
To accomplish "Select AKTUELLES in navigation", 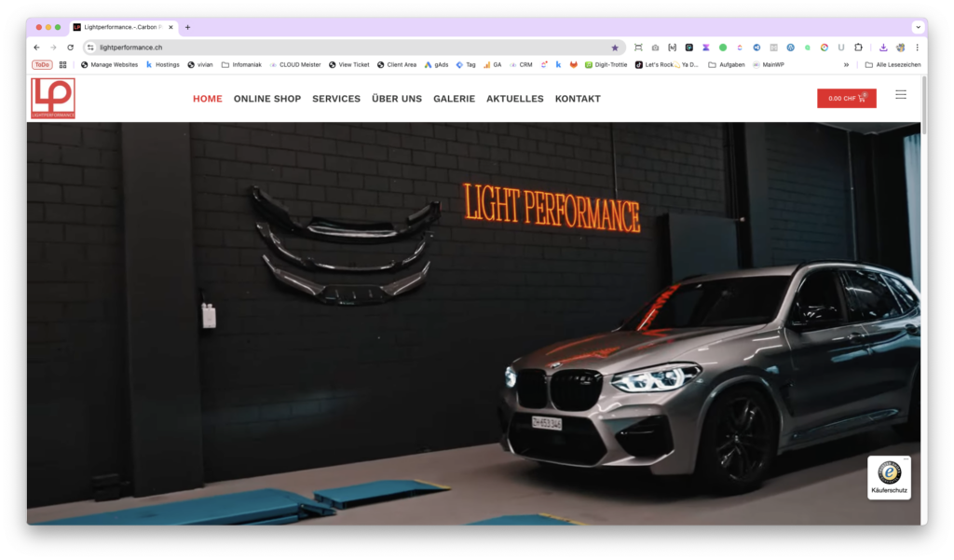I will pyautogui.click(x=514, y=99).
